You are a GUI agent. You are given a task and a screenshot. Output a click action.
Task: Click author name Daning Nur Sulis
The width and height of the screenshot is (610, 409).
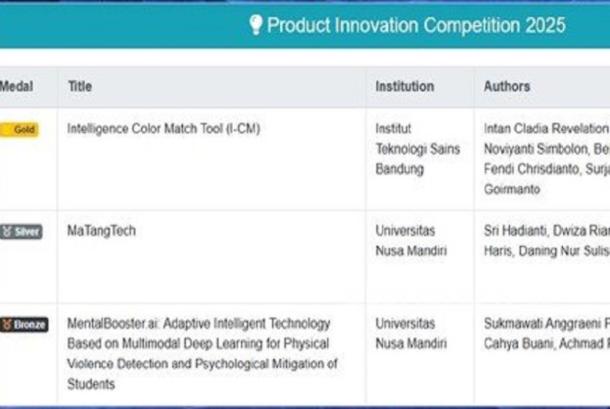coord(563,250)
